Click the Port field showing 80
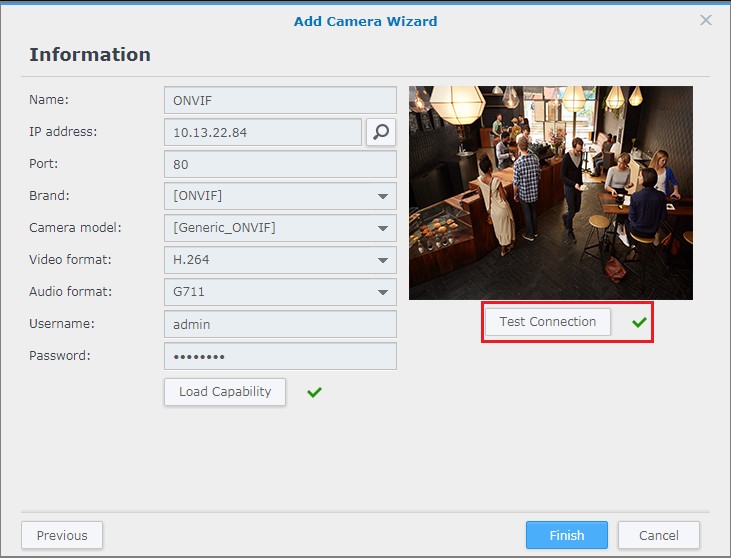731x558 pixels. click(x=280, y=164)
